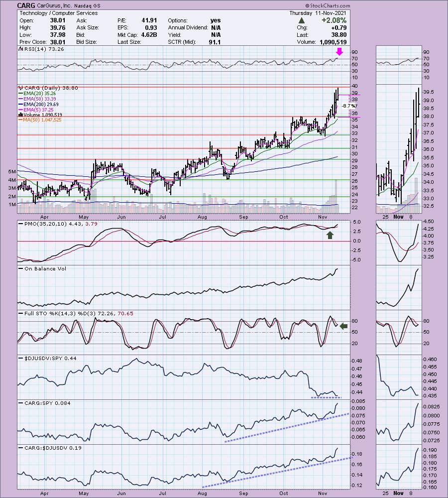
Task: Click the -8.7% stop annotation label
Action: pyautogui.click(x=349, y=106)
